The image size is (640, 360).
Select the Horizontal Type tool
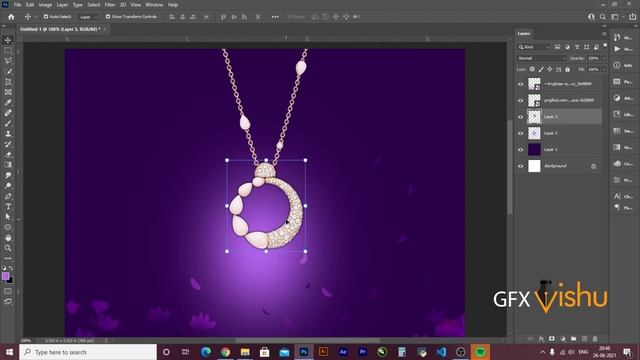click(8, 207)
